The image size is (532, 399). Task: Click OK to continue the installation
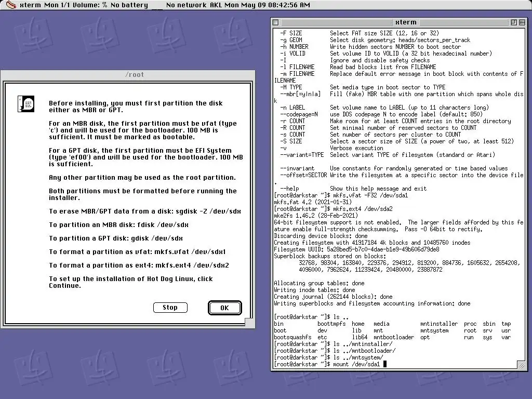click(224, 308)
